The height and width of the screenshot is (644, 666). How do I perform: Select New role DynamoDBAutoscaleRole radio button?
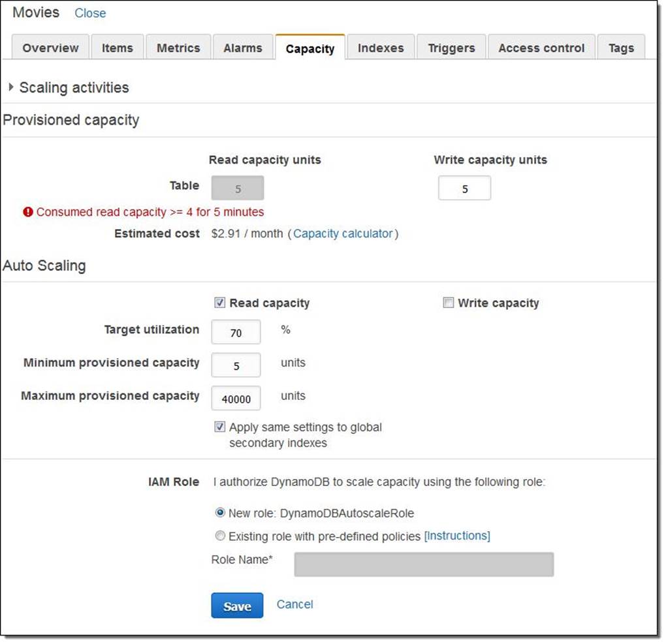click(x=220, y=513)
